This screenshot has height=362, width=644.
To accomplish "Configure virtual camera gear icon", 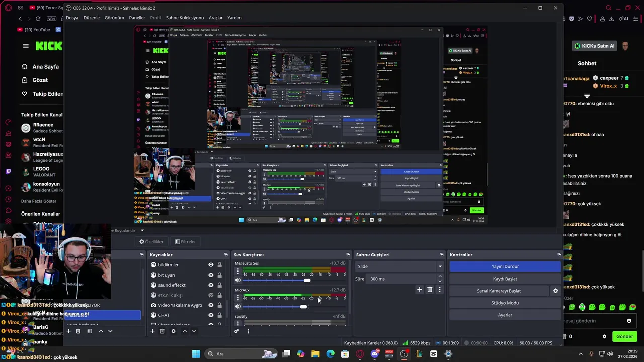I will (x=555, y=291).
